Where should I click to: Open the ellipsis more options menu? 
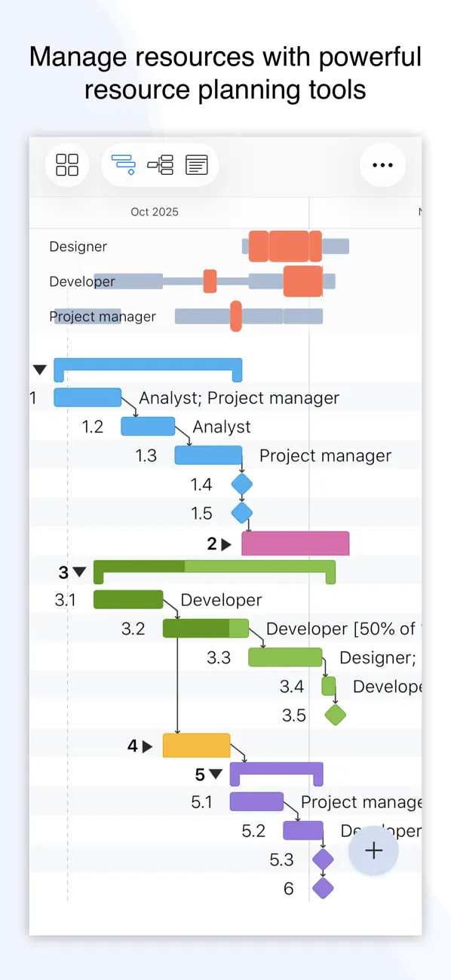point(382,164)
